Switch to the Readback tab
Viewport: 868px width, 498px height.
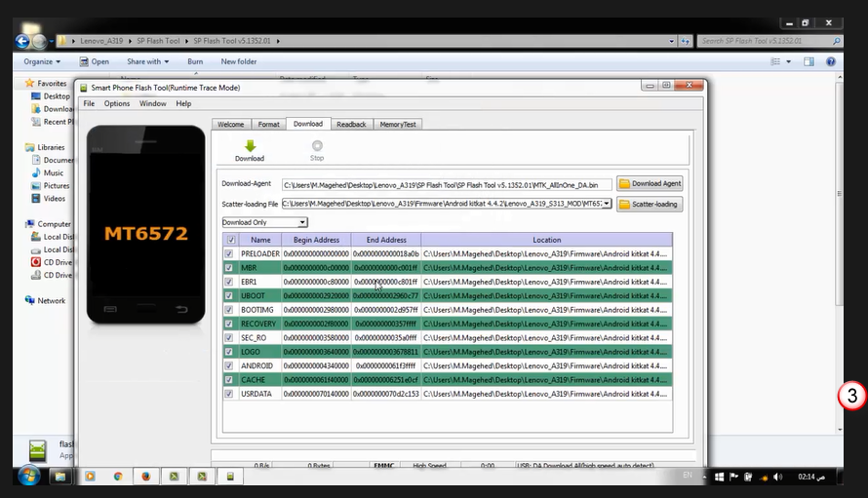point(351,125)
